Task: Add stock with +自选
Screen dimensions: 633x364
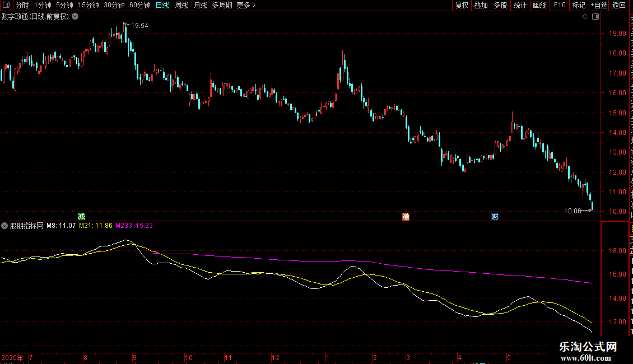Action: click(599, 5)
